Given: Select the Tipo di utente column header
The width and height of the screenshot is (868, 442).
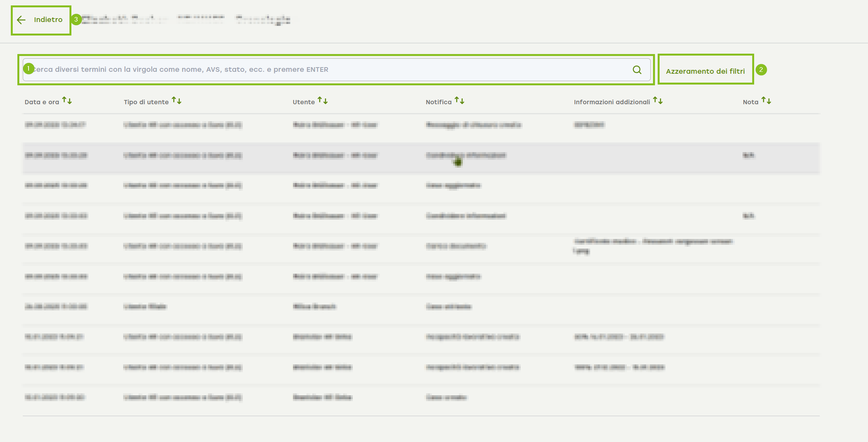Looking at the screenshot, I should tap(146, 102).
